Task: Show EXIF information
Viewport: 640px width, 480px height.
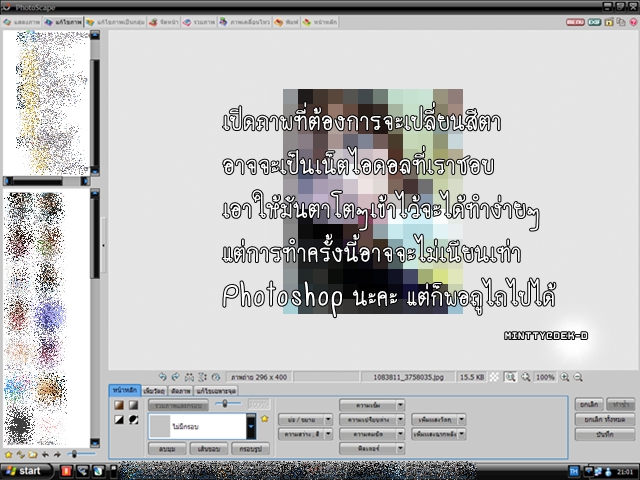Action: pos(594,22)
